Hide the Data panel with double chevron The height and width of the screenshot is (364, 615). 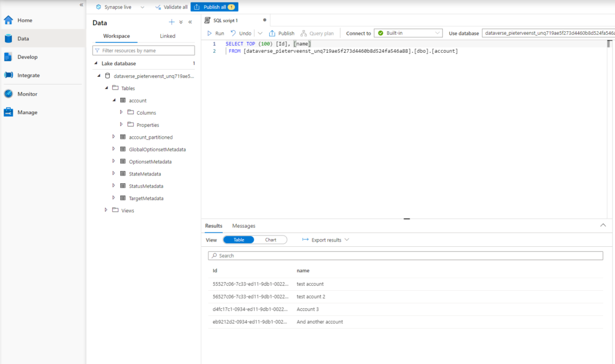[x=190, y=22]
